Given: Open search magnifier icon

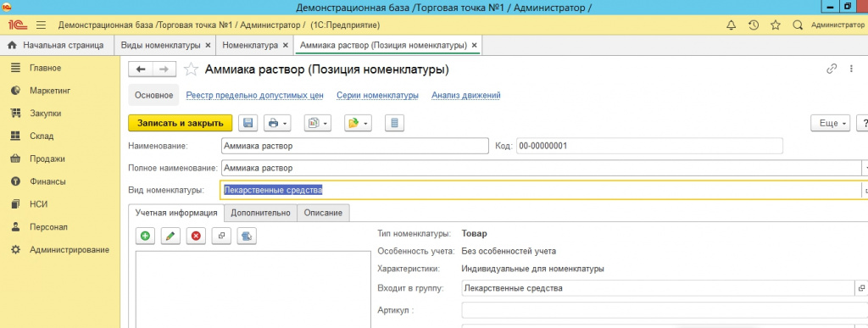Looking at the screenshot, I should coord(798,25).
